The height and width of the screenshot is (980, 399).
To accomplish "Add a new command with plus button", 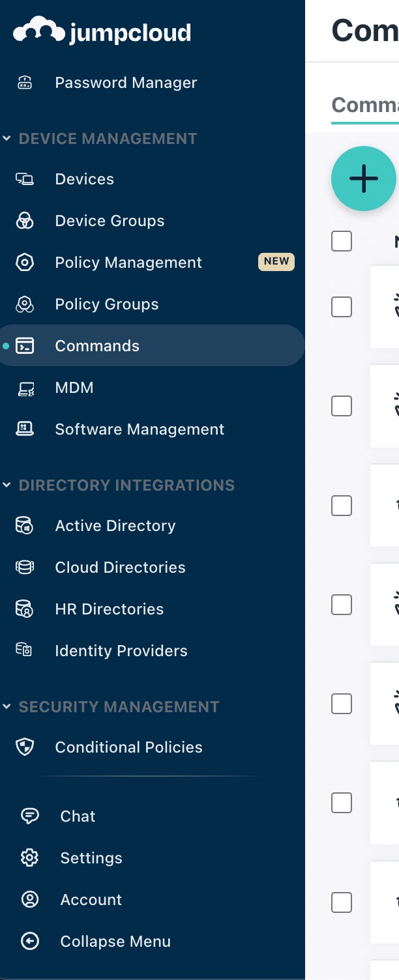I will [364, 179].
